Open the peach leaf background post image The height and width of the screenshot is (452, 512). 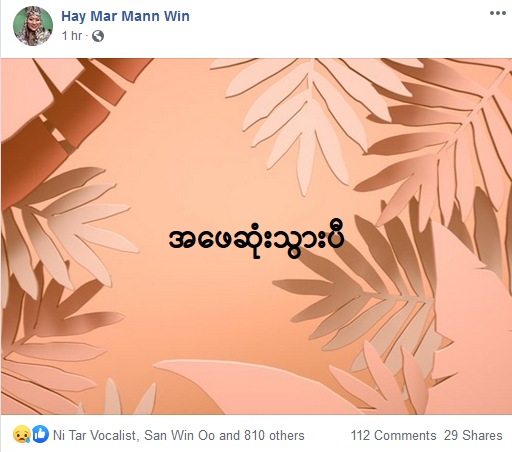pos(256,236)
